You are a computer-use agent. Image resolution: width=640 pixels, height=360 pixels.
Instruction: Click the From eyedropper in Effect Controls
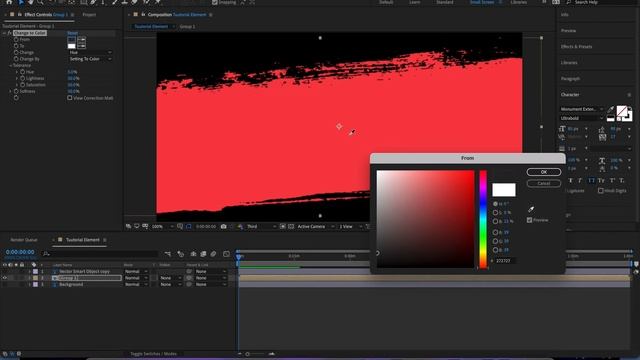coord(82,40)
